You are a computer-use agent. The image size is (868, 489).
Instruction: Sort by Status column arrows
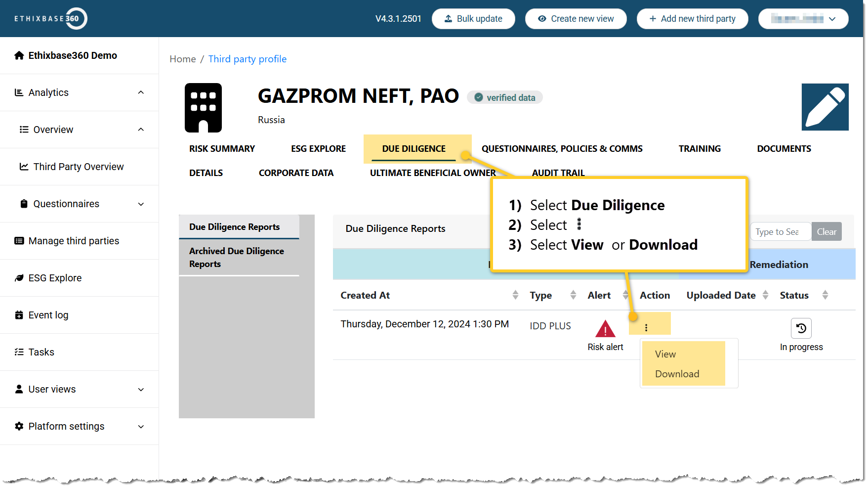pyautogui.click(x=825, y=295)
